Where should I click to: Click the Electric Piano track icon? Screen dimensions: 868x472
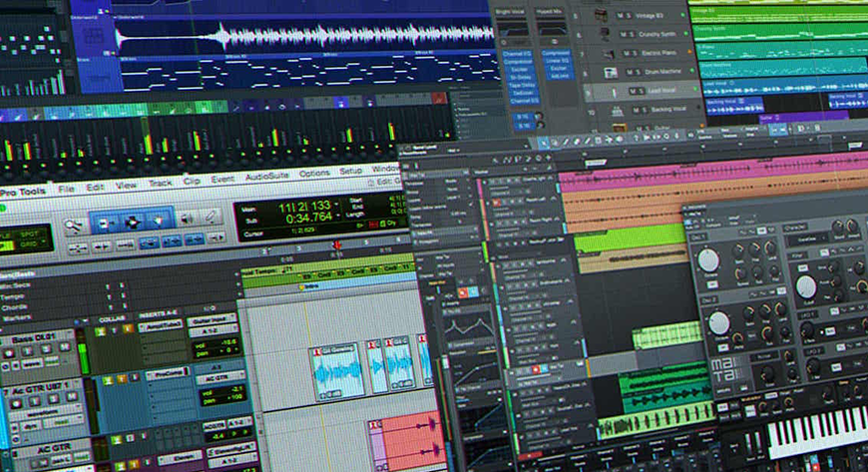click(608, 54)
